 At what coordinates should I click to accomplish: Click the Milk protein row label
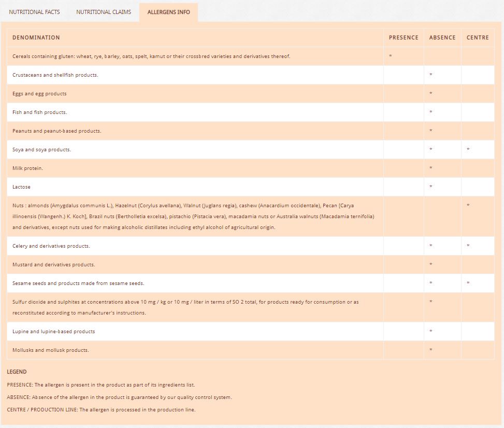(x=27, y=168)
